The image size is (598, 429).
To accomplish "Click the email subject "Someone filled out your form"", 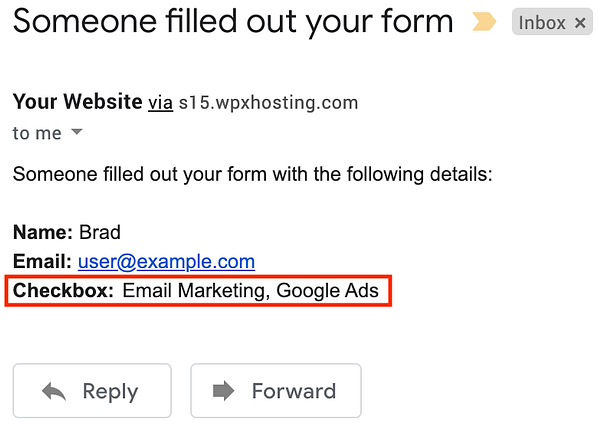I will point(233,21).
